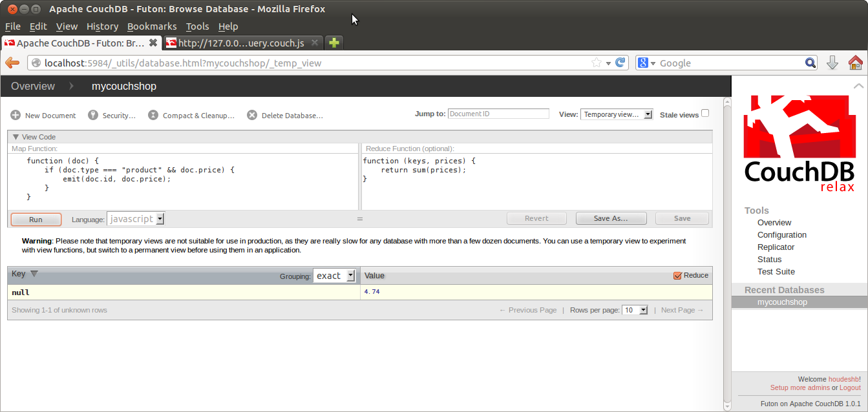Click the 4.74 value cell
The image size is (868, 412).
click(x=536, y=293)
